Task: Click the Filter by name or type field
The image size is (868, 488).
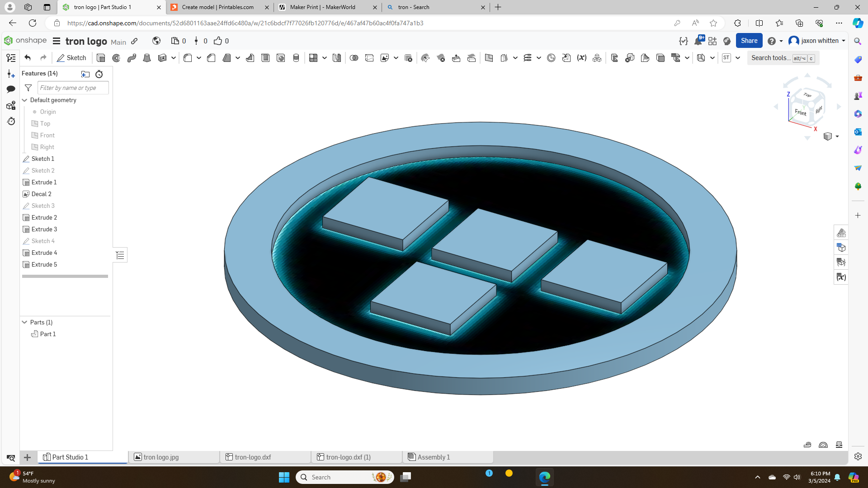Action: [x=73, y=88]
